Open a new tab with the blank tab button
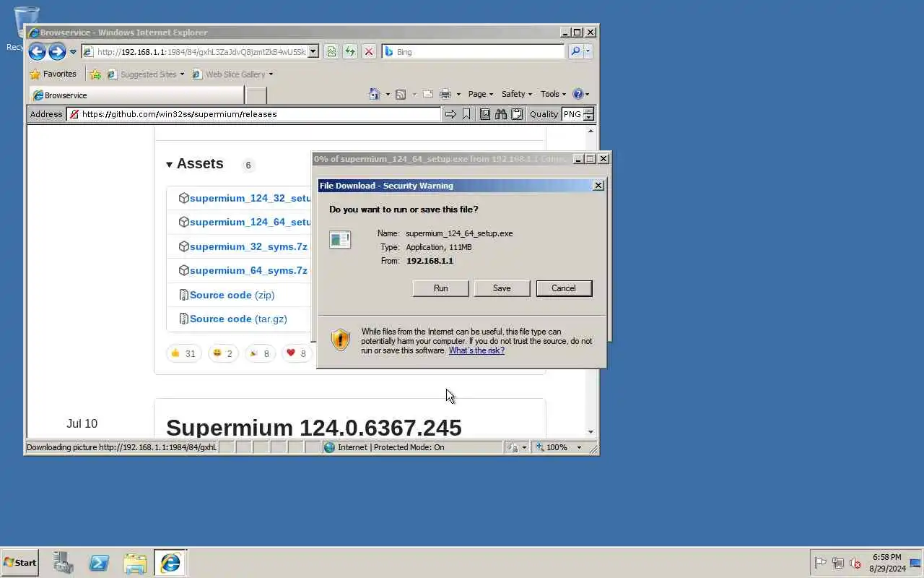 coord(256,95)
